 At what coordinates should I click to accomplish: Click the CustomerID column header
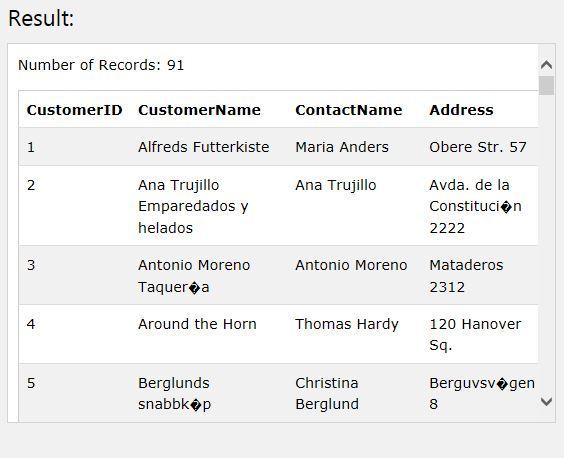(74, 110)
